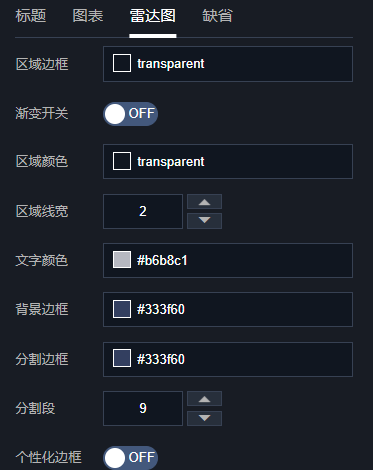
Task: Click the 分割段 number input field
Action: [x=143, y=408]
